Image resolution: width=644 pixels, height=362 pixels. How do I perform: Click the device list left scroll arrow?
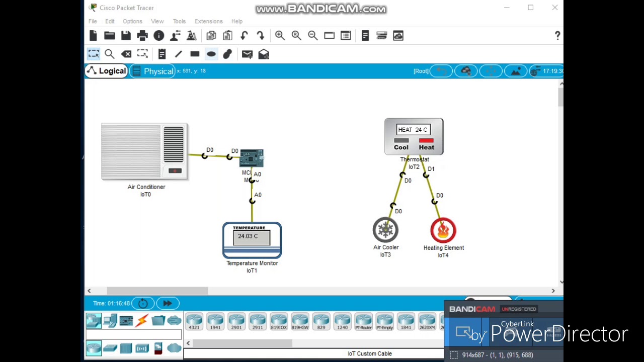(188, 343)
